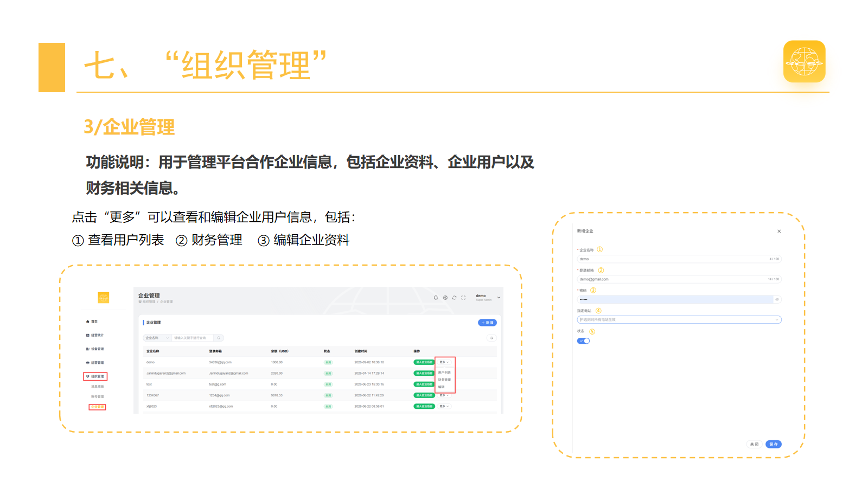Open 更多 dropdown for xfj2023 row

pyautogui.click(x=444, y=406)
